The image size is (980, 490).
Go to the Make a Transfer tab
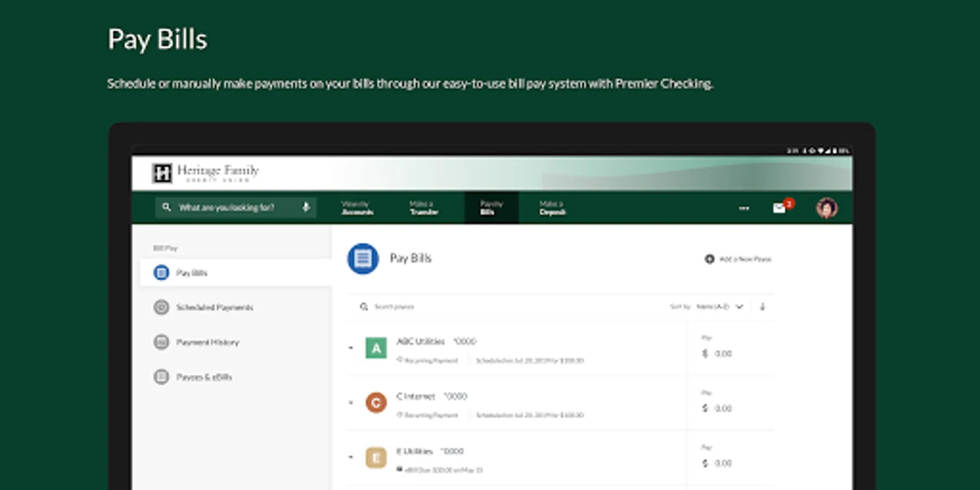tap(424, 208)
